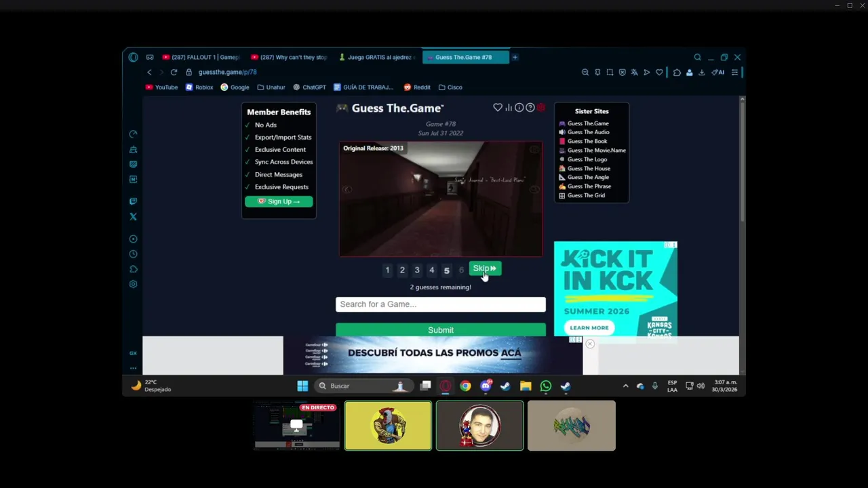The image size is (868, 488).
Task: Open the history clock in the sidebar
Action: 133,254
